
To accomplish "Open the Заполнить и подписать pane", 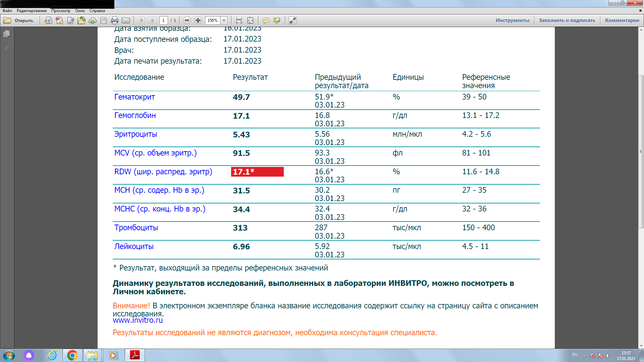I will 567,20.
